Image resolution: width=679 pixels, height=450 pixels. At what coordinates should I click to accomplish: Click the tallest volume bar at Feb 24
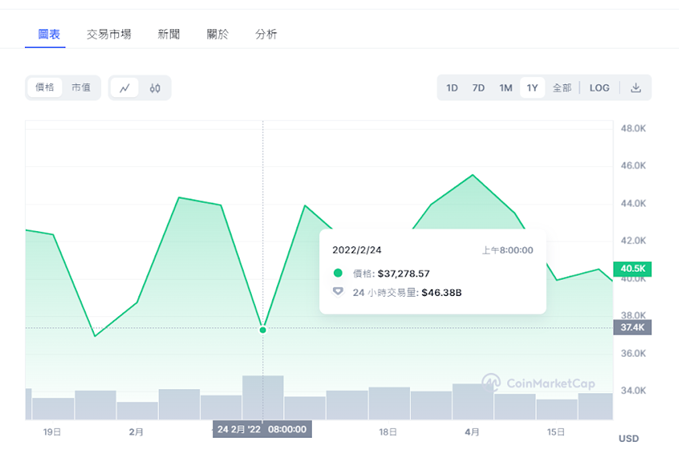click(x=263, y=397)
